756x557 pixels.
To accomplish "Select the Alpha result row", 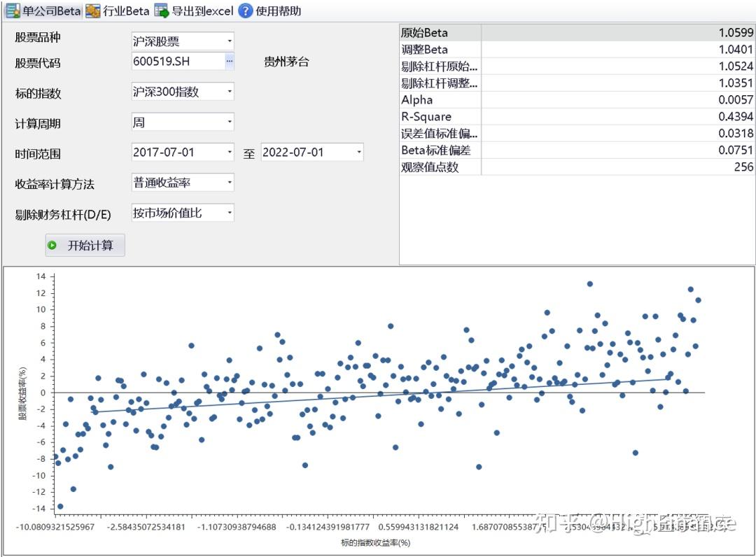I will click(577, 100).
